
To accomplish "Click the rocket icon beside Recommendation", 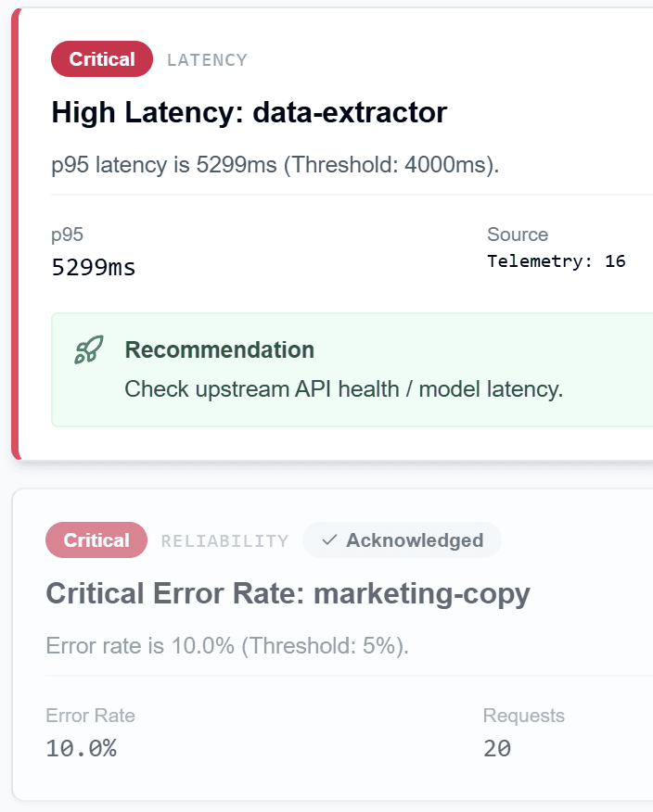I will (x=89, y=349).
